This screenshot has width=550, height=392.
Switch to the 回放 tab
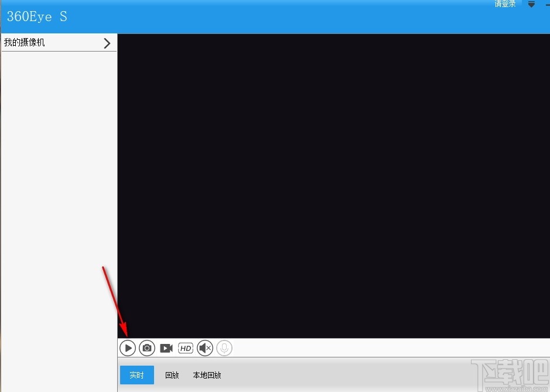pyautogui.click(x=172, y=375)
